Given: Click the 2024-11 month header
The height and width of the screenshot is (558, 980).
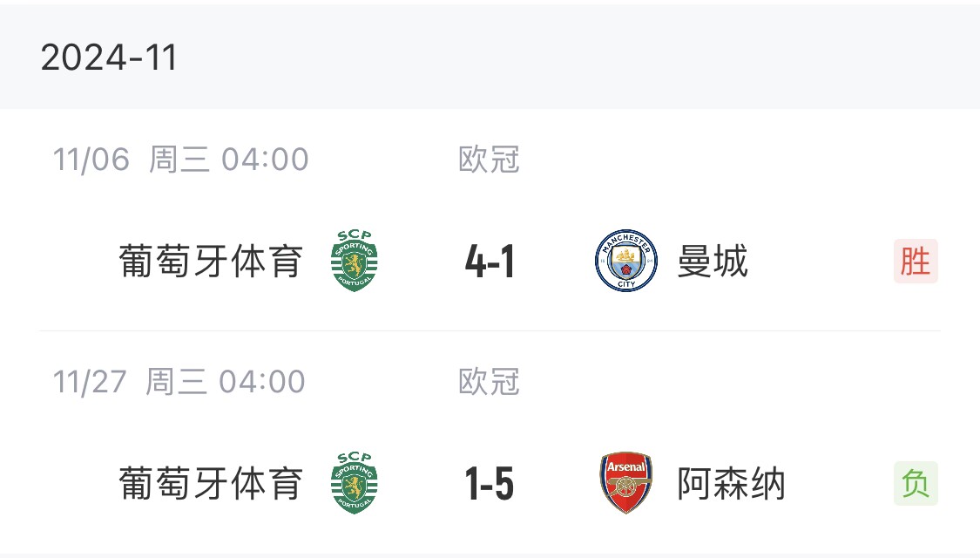Looking at the screenshot, I should point(109,58).
